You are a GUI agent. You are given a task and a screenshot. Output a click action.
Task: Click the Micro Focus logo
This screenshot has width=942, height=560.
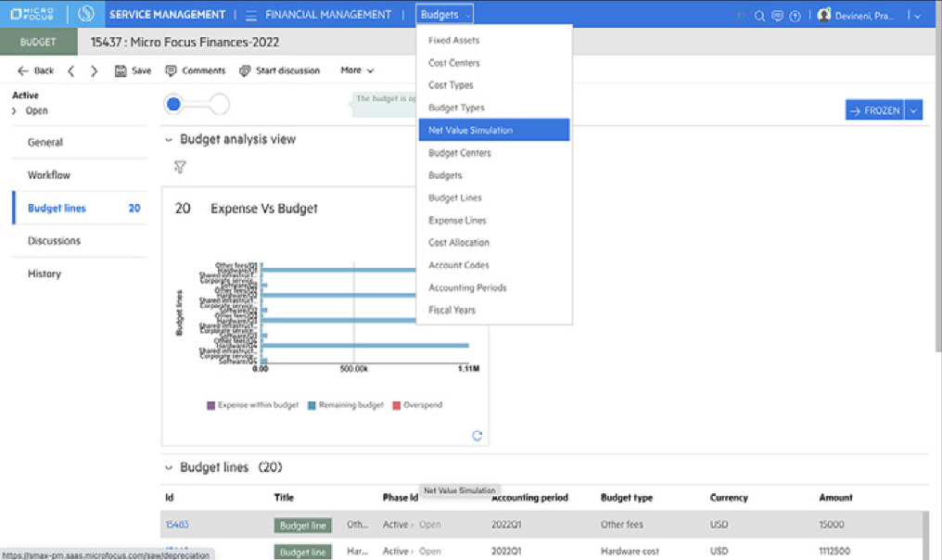[32, 14]
